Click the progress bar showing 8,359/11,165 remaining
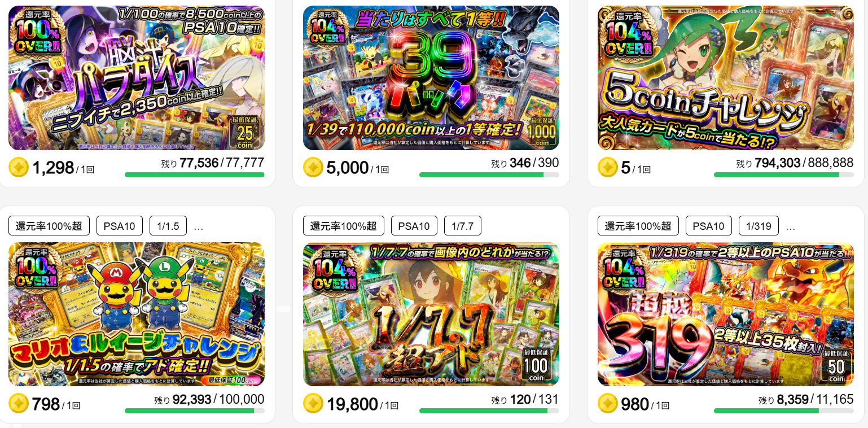 (784, 411)
